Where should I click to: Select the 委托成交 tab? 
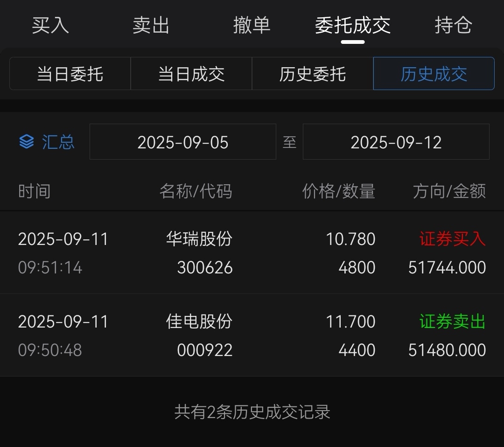353,25
